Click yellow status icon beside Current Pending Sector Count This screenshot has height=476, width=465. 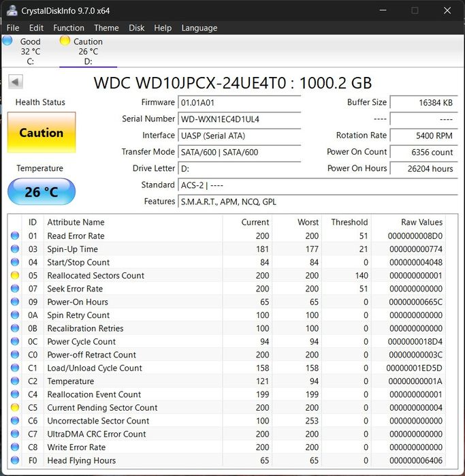click(15, 408)
